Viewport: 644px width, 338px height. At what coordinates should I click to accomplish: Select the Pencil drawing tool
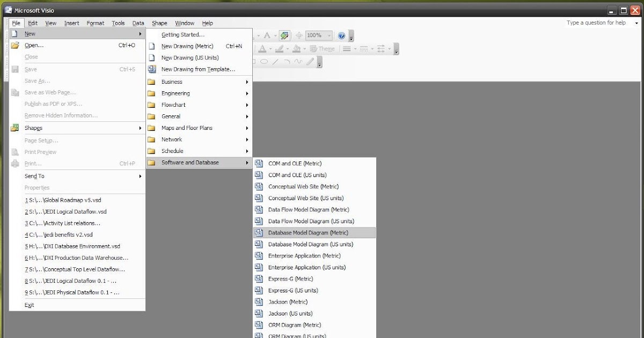[x=310, y=61]
